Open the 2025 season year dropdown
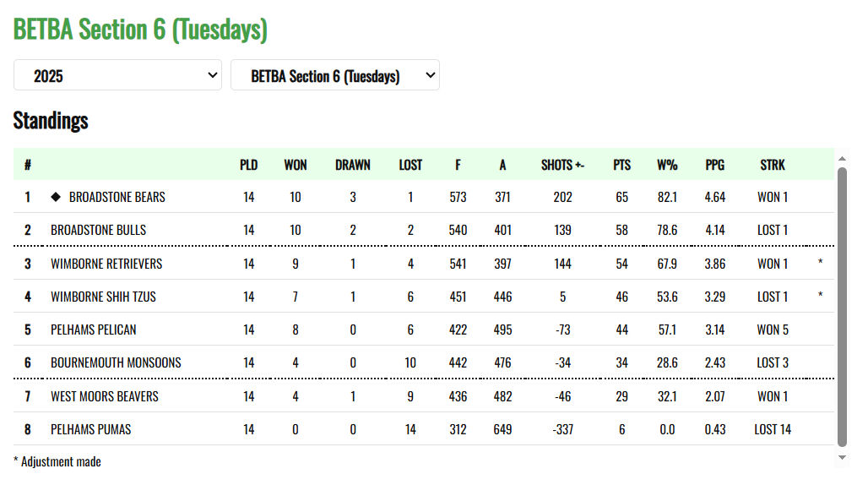This screenshot has height=485, width=868. 117,75
